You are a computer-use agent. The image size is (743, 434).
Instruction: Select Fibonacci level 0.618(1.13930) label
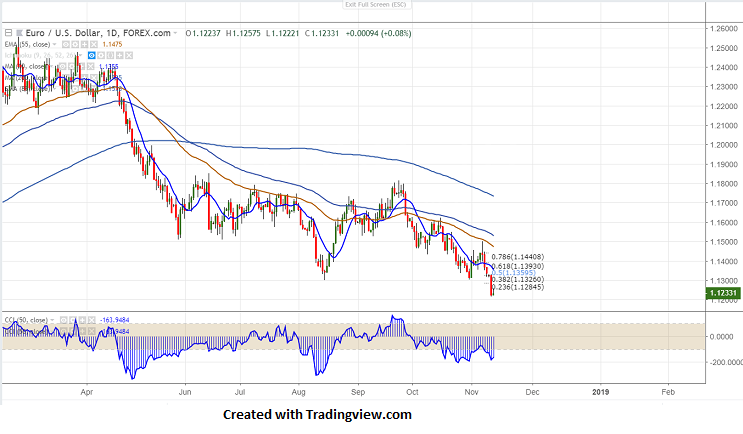coord(518,266)
